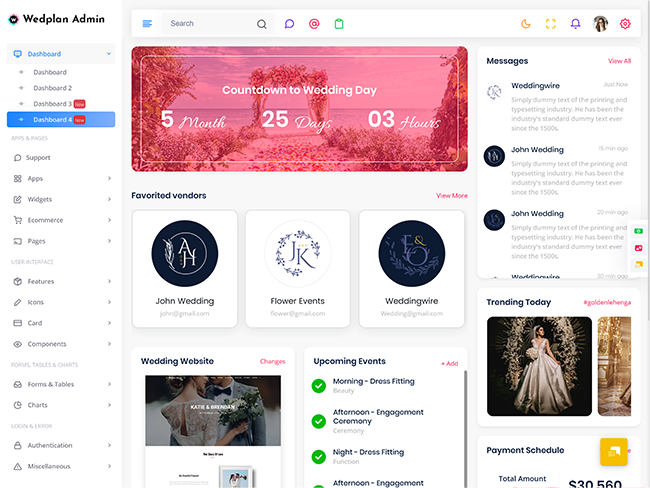The image size is (650, 488).
Task: Toggle dark mode with the moon icon
Action: coord(526,23)
